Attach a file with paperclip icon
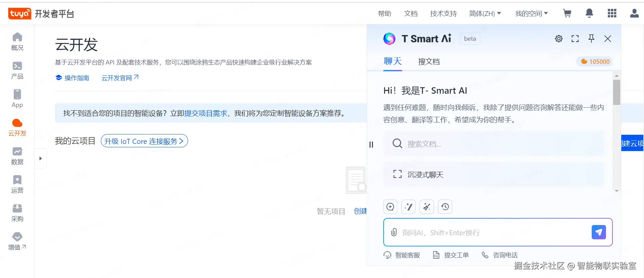This screenshot has height=278, width=644. pyautogui.click(x=394, y=233)
